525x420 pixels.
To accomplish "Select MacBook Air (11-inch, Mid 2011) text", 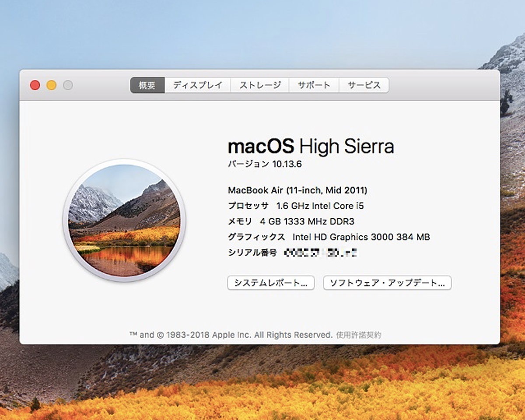I will pos(297,190).
